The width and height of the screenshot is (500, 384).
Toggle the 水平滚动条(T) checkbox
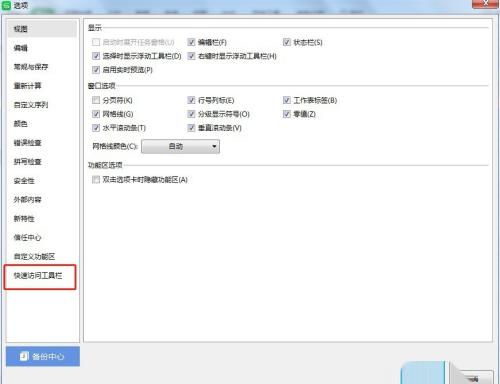(x=96, y=128)
